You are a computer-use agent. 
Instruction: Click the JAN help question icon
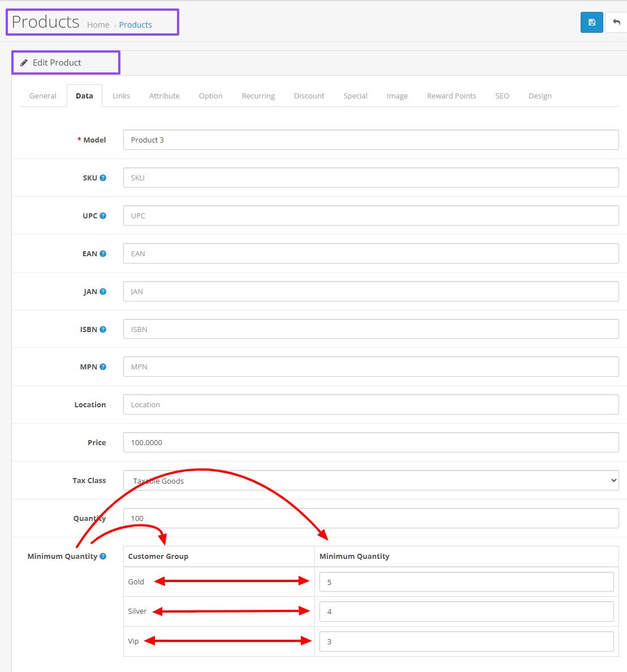coord(103,291)
